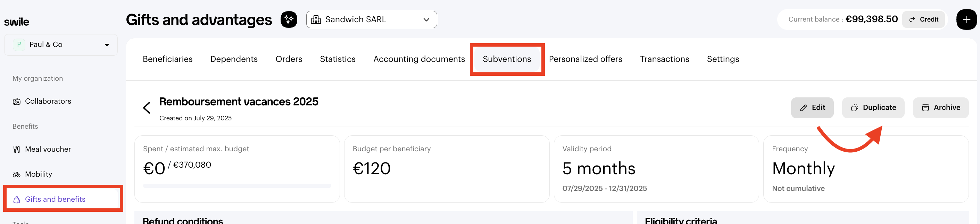Click the Credit button
This screenshot has width=980, height=224.
pyautogui.click(x=923, y=19)
